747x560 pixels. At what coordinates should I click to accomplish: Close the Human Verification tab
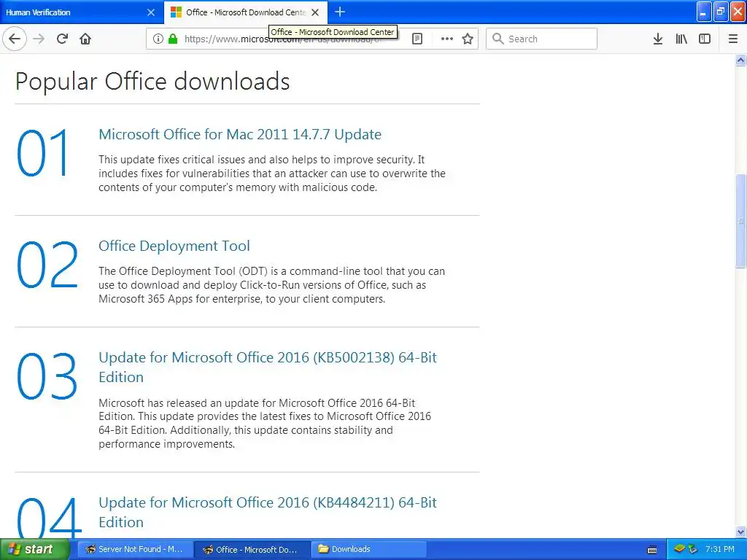point(151,12)
